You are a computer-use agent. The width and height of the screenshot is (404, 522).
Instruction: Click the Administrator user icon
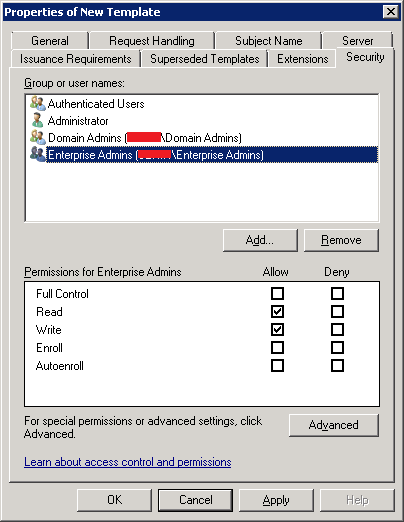pos(37,120)
